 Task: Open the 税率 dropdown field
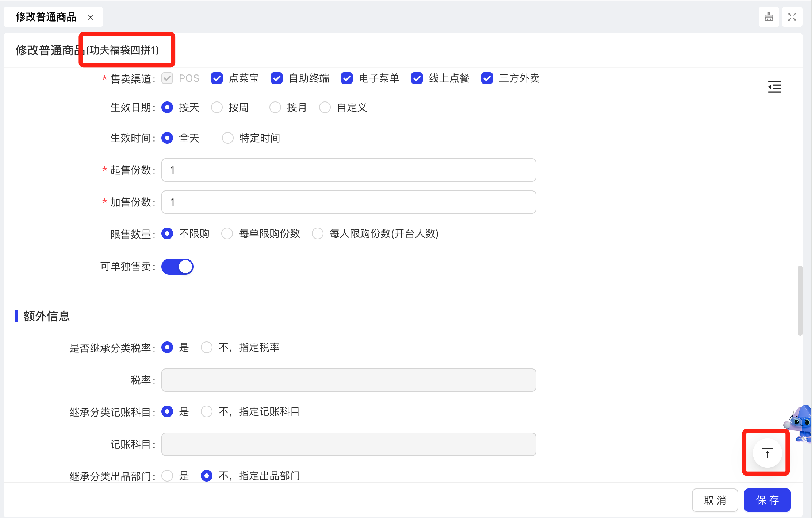[x=348, y=380]
